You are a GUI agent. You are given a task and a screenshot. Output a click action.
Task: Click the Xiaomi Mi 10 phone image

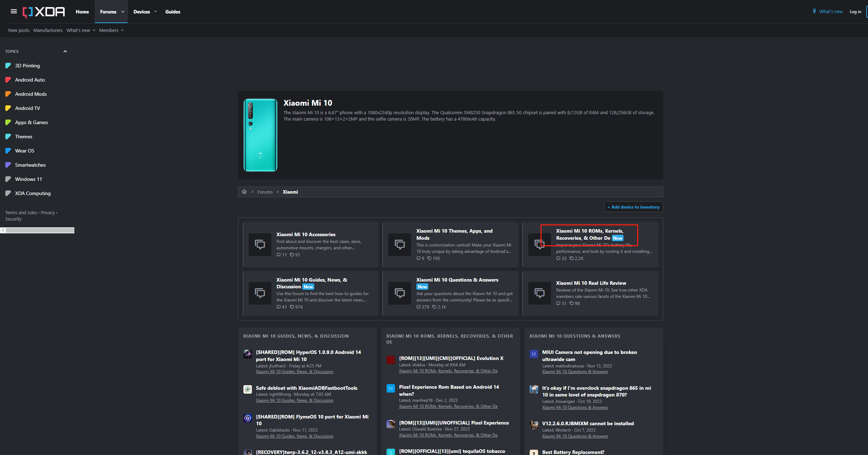click(260, 135)
